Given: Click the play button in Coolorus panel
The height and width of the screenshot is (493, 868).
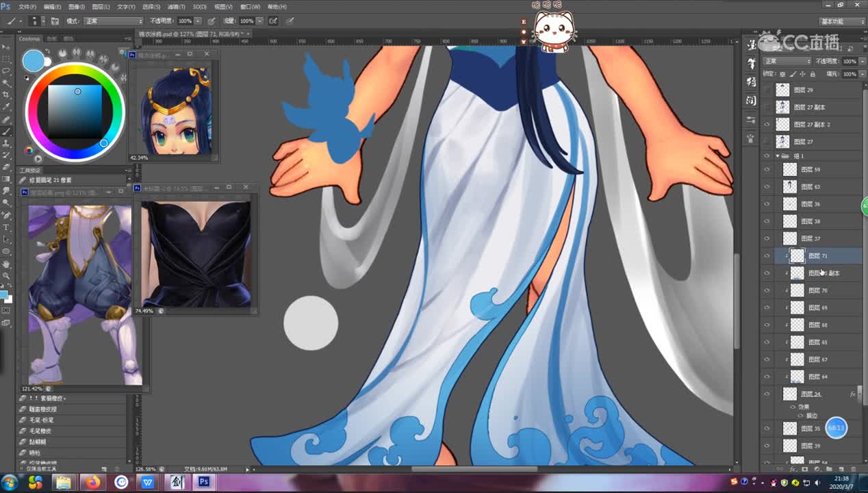Looking at the screenshot, I should coord(38,159).
